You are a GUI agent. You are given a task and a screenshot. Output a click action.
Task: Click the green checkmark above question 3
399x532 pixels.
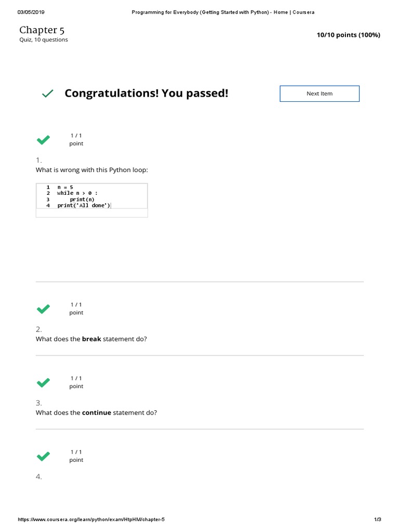[43, 383]
